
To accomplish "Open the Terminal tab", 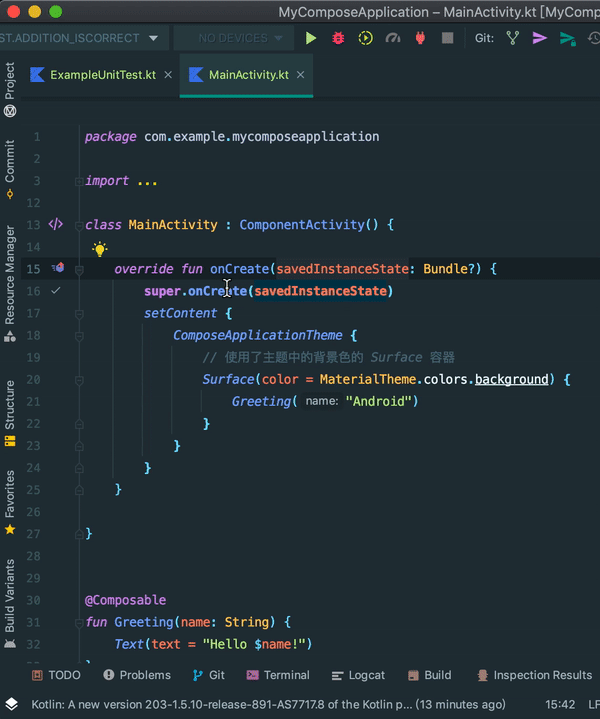I will (x=278, y=675).
